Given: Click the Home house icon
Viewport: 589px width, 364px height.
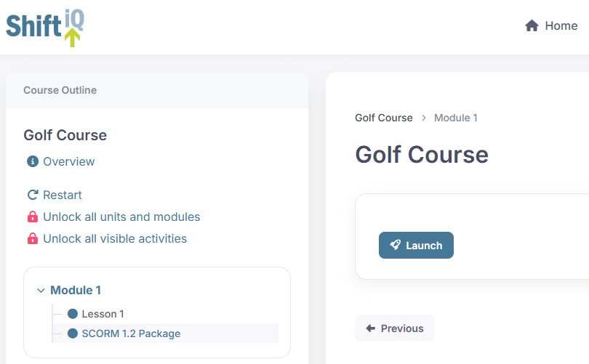Looking at the screenshot, I should [x=532, y=26].
